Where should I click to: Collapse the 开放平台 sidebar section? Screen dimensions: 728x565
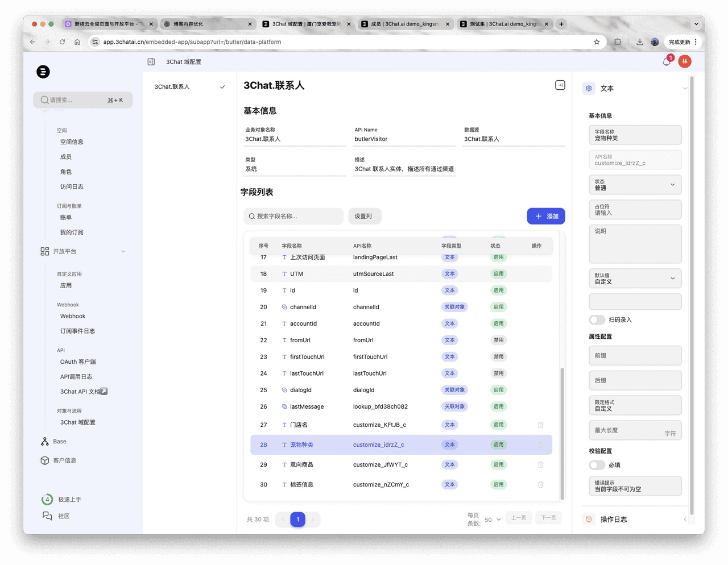[123, 251]
